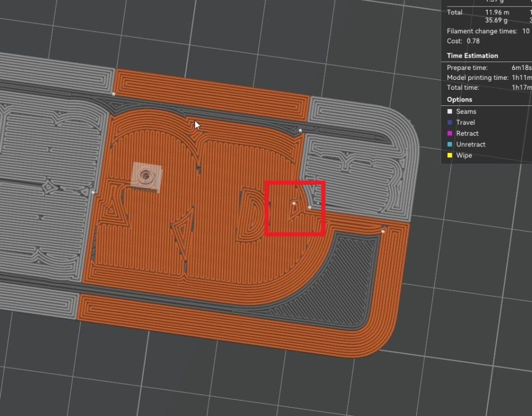Toggle the Travel display option
The image size is (532, 416).
[450, 123]
